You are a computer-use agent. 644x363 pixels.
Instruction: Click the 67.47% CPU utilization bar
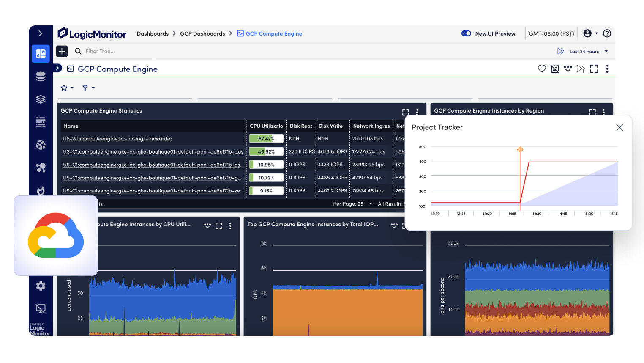point(266,138)
